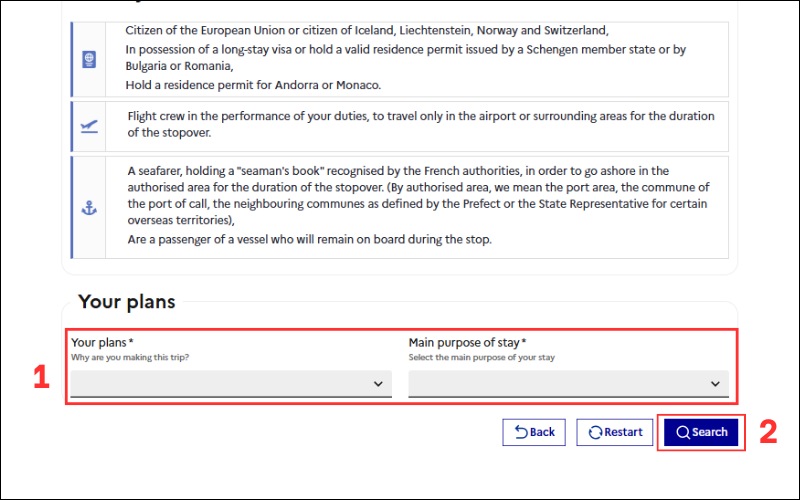Click the magnifying glass icon on Search
Image resolution: width=800 pixels, height=500 pixels.
tap(682, 432)
